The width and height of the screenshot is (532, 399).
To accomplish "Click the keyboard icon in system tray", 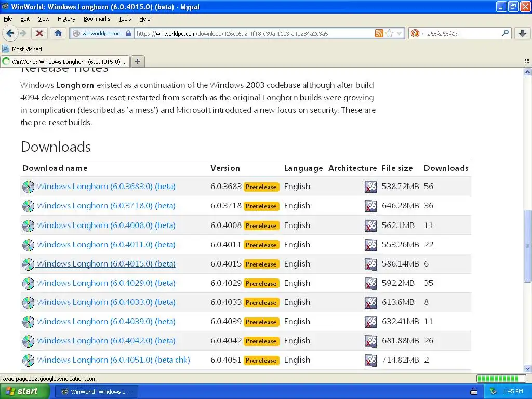I will pos(474,392).
